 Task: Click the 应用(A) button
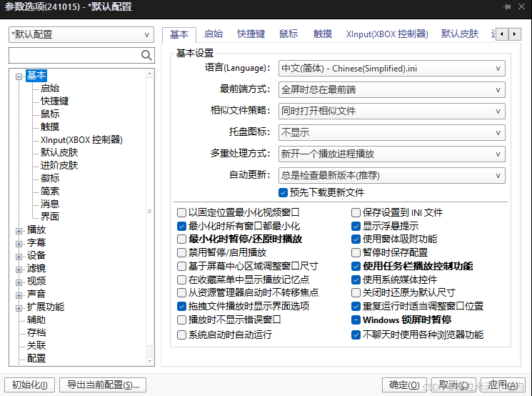(503, 385)
